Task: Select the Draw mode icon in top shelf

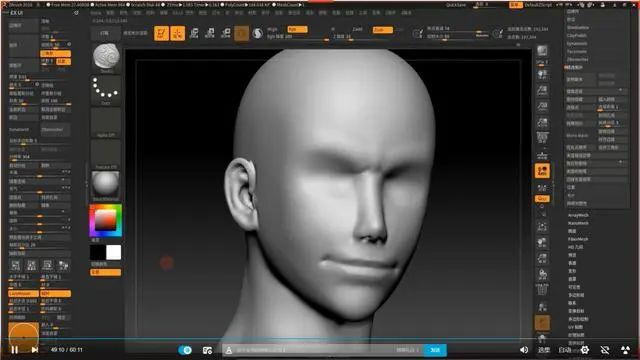Action: point(178,33)
